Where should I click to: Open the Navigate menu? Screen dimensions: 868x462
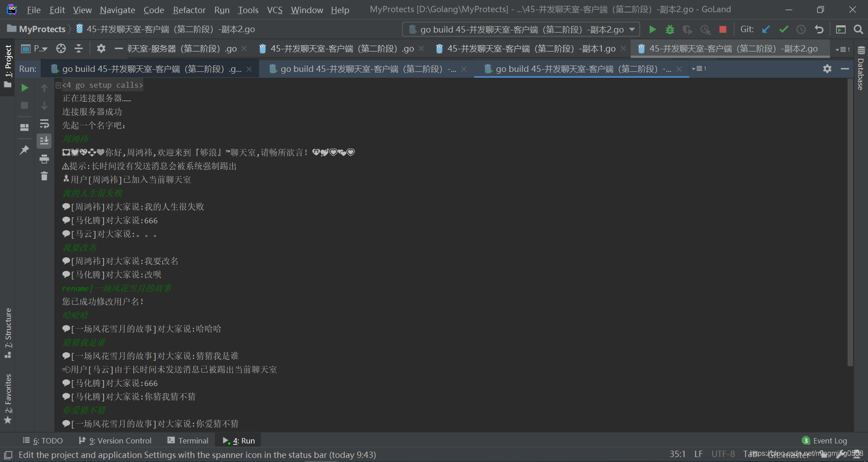click(118, 10)
